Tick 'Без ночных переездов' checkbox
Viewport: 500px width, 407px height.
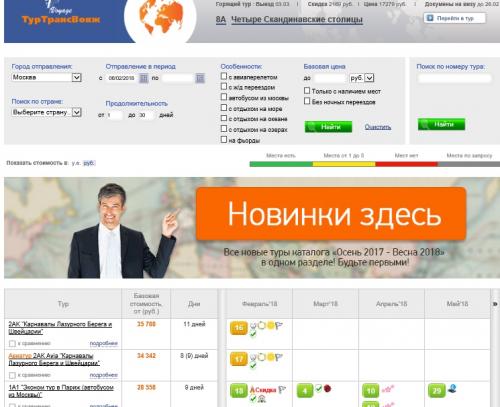(x=307, y=101)
